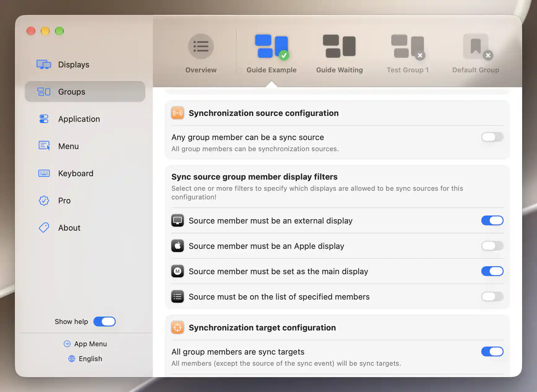Click the 'Synchronization target configuration' heading

pyautogui.click(x=262, y=328)
